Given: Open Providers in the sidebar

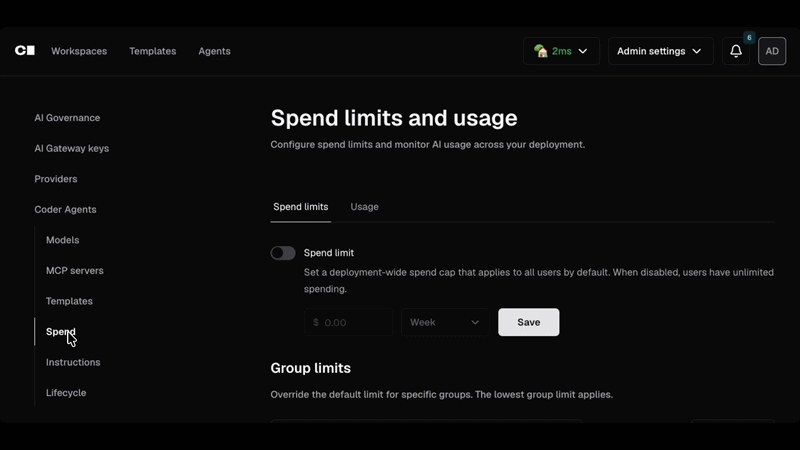Looking at the screenshot, I should click(x=56, y=179).
